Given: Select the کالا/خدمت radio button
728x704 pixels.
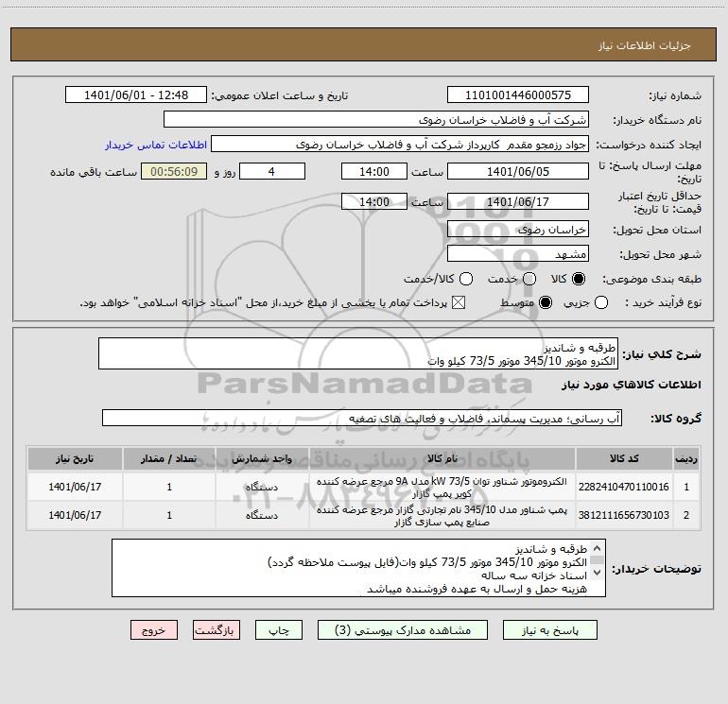Looking at the screenshot, I should 466,279.
